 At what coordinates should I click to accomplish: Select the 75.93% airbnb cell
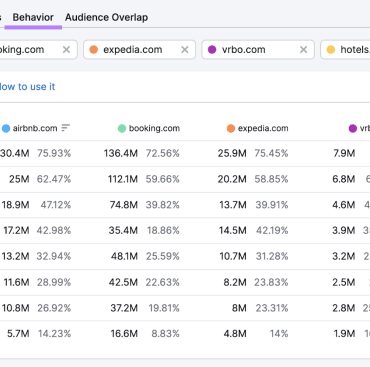pyautogui.click(x=54, y=153)
